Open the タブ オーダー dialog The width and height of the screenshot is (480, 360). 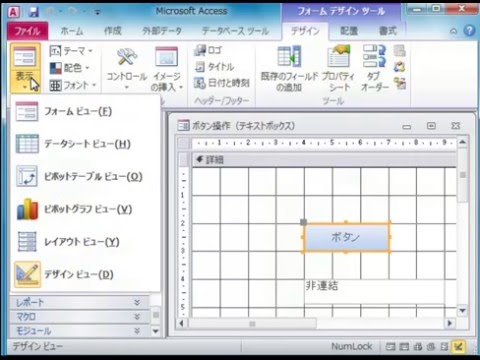[x=375, y=69]
